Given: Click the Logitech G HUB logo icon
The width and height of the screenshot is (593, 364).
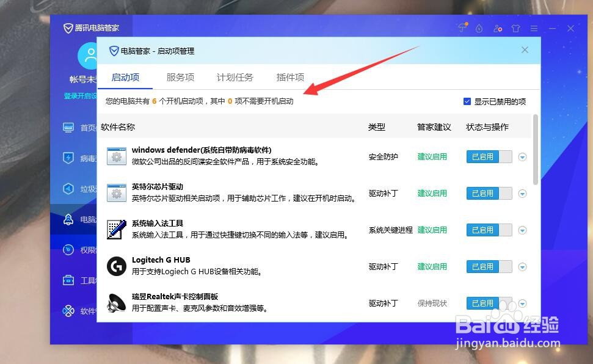Looking at the screenshot, I should point(117,266).
